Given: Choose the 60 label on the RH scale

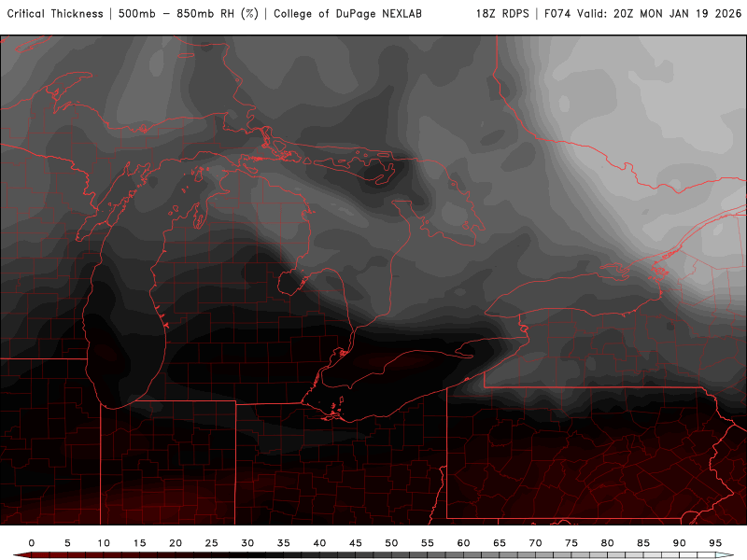Looking at the screenshot, I should 463,543.
